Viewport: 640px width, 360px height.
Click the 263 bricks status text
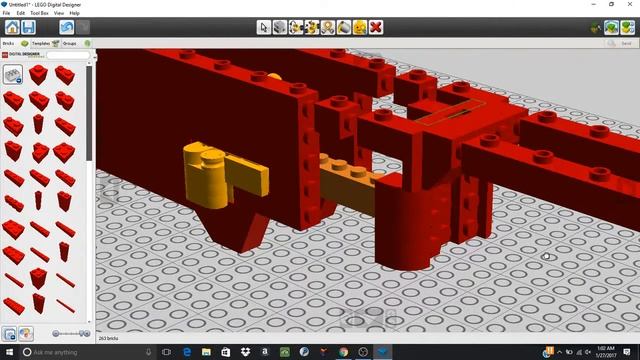pyautogui.click(x=108, y=338)
